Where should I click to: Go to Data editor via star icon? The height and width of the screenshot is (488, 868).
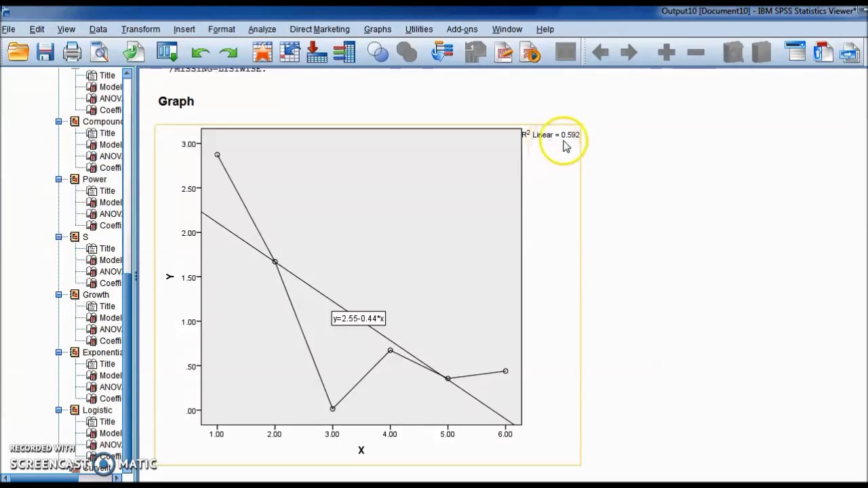[x=262, y=52]
